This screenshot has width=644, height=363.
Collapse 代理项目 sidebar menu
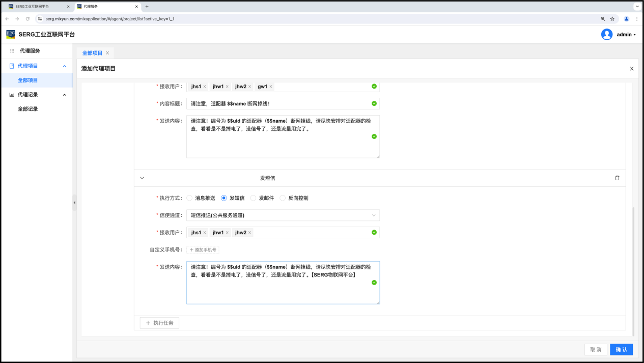[x=64, y=66]
